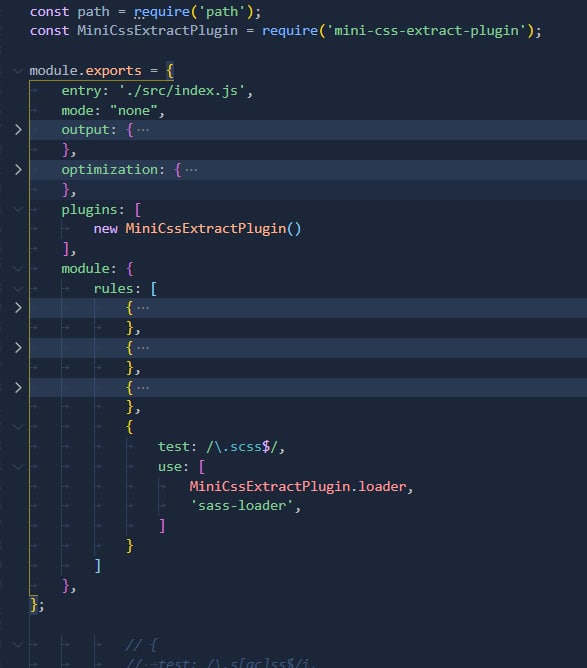This screenshot has height=668, width=587.
Task: Expand the folded optimization block chevron
Action: (18, 170)
